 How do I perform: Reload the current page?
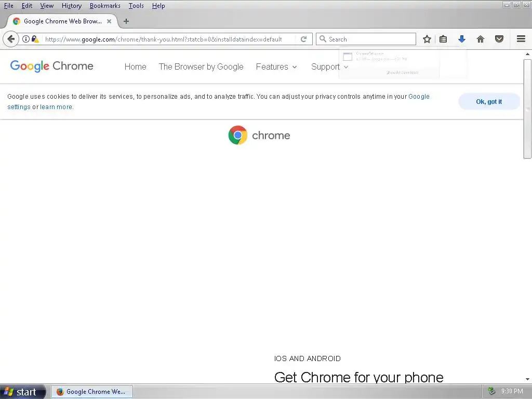coord(303,39)
